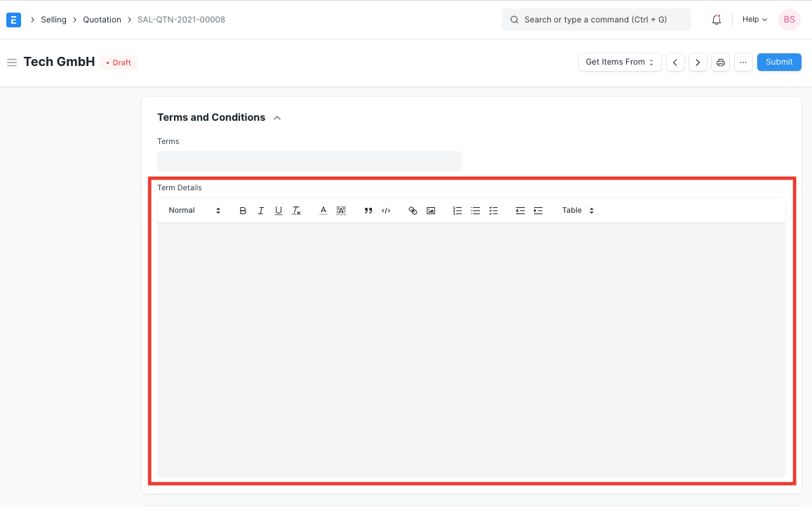
Task: Create a checklist
Action: click(493, 210)
